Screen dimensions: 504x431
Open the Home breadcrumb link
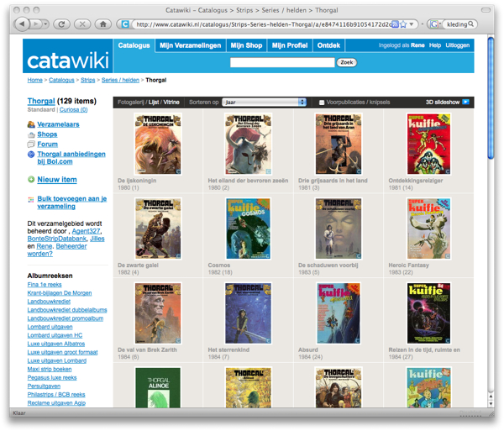tap(34, 80)
